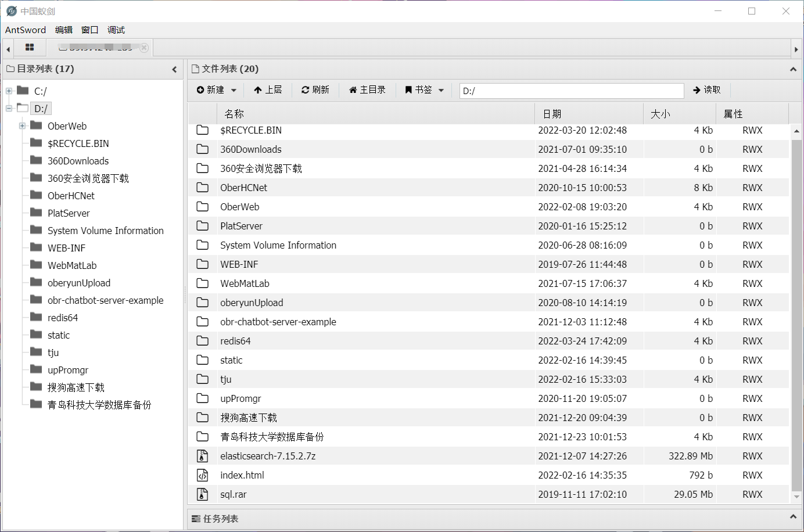Open the home grid tab icon
This screenshot has height=532, width=804.
click(30, 48)
